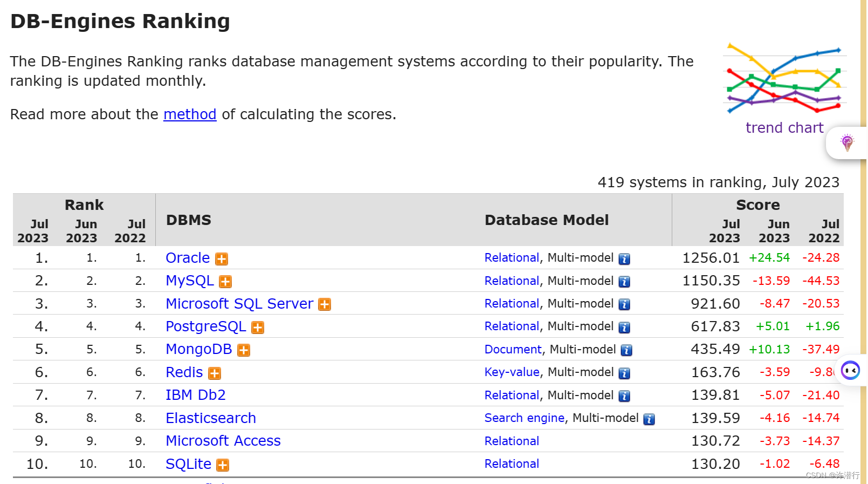
Task: Open the trend chart thumbnail image
Action: 785,79
